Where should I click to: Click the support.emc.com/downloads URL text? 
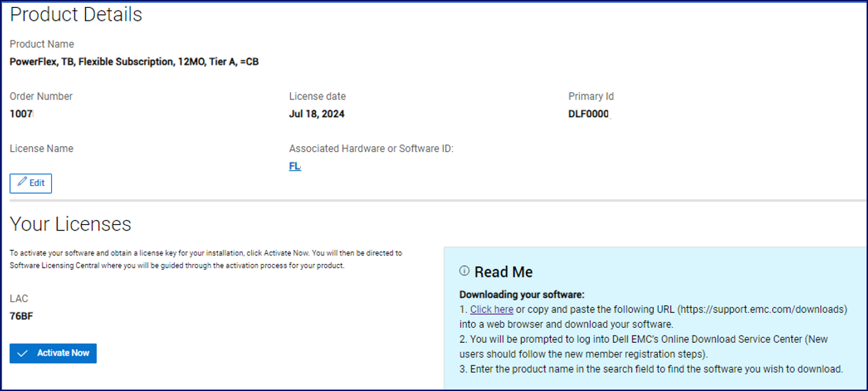(x=761, y=309)
